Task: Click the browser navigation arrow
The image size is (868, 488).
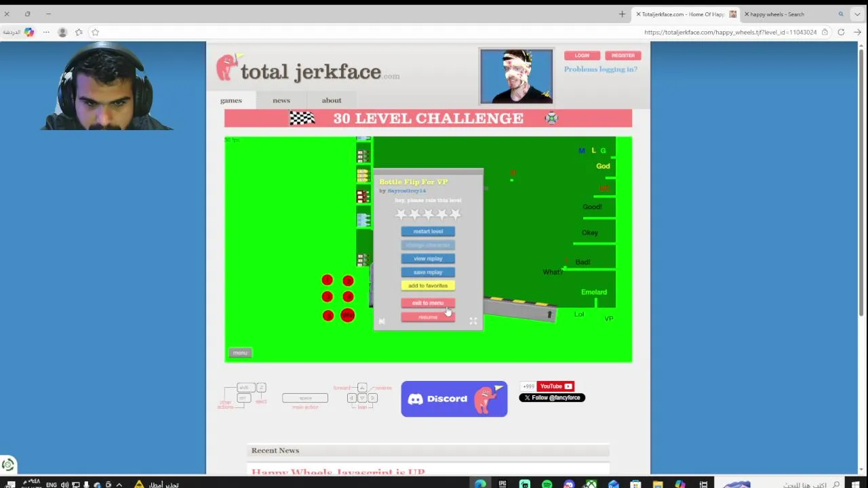Action: pyautogui.click(x=857, y=33)
